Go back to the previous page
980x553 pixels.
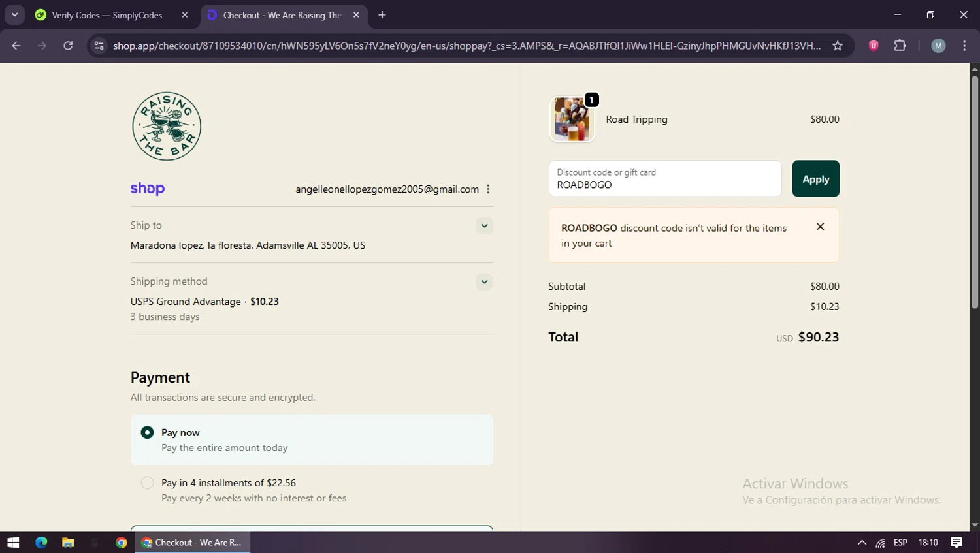coord(16,46)
